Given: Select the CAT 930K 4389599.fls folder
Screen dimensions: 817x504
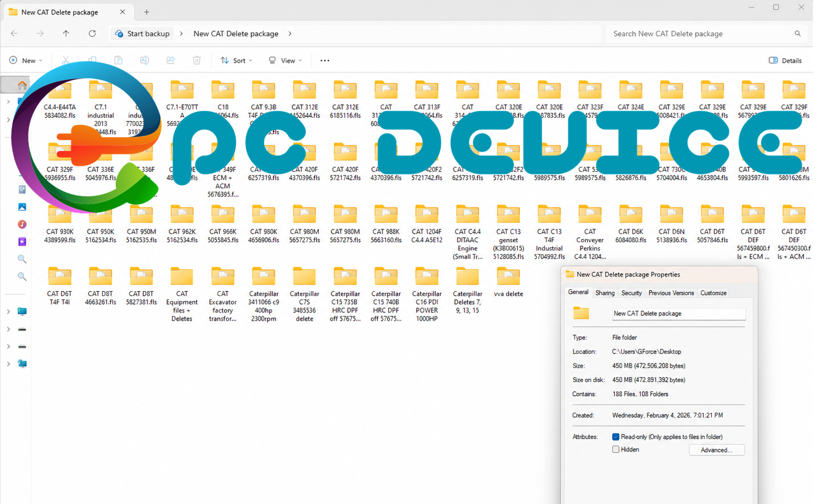Looking at the screenshot, I should 60,224.
